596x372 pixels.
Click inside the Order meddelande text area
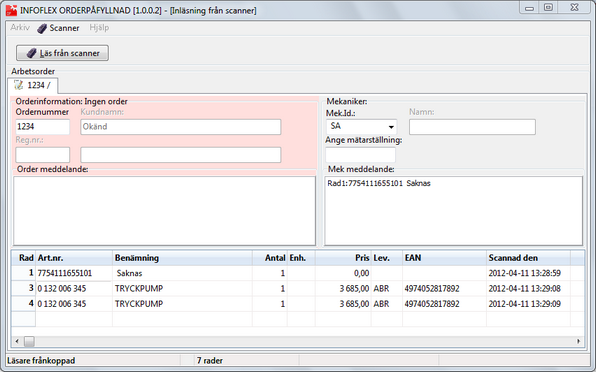coord(165,211)
